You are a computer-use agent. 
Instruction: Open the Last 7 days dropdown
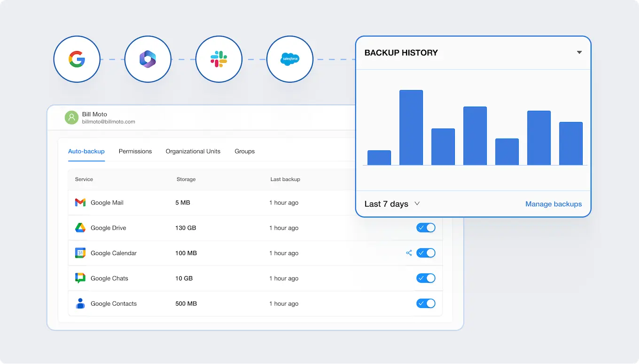coord(392,203)
